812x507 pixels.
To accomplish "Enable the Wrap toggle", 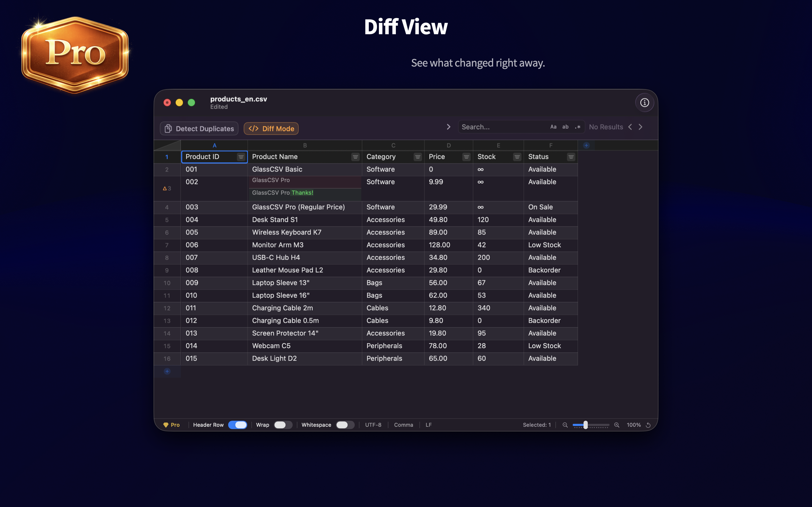I will pyautogui.click(x=283, y=425).
